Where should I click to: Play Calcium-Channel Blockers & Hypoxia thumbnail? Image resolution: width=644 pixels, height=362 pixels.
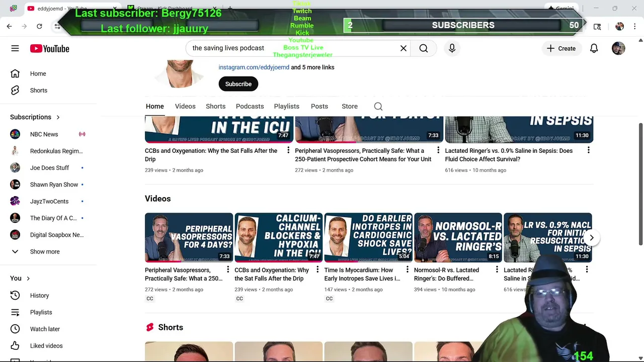click(278, 237)
